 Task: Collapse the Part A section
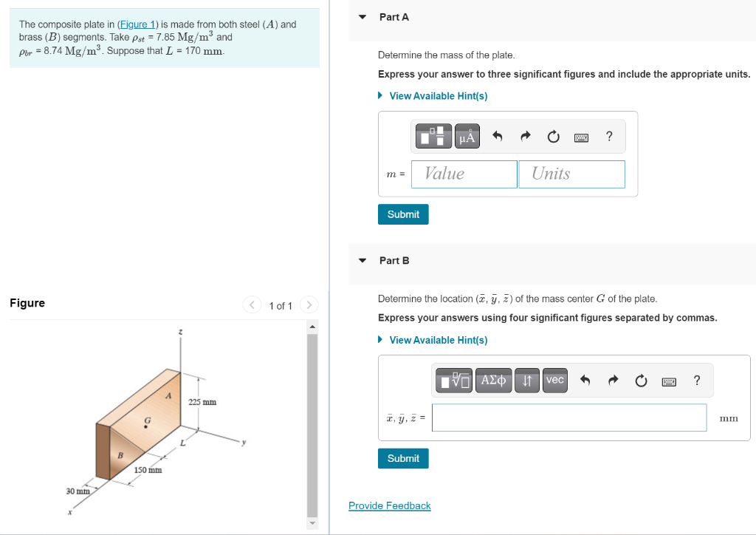(x=362, y=16)
